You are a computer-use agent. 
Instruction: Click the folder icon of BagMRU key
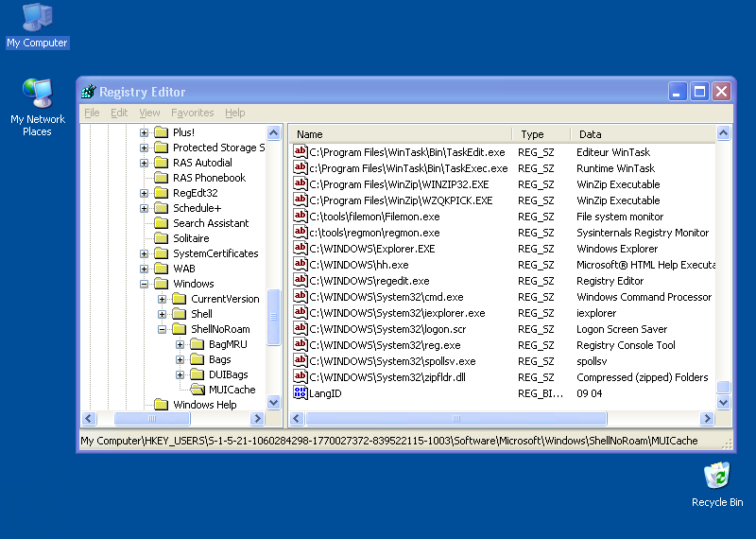(197, 344)
